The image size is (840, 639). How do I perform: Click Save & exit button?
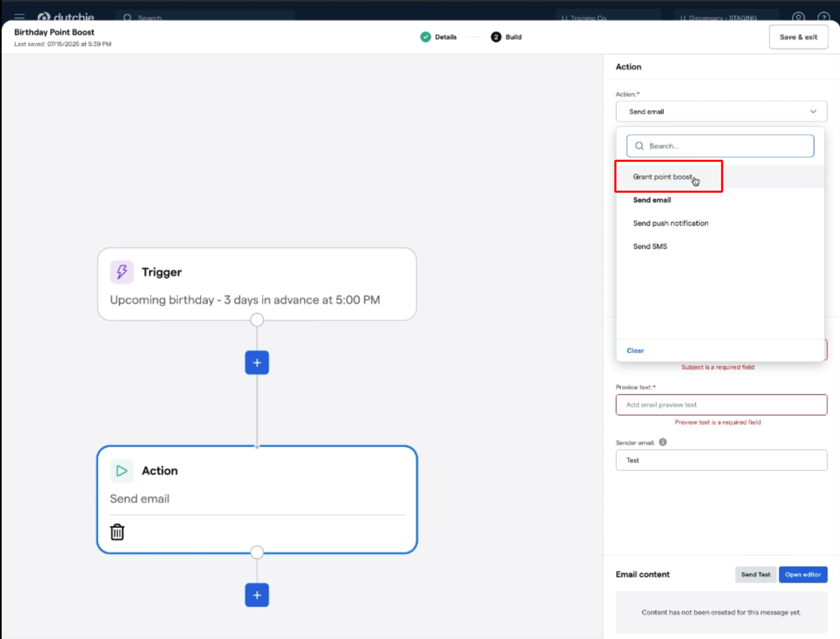click(x=798, y=37)
